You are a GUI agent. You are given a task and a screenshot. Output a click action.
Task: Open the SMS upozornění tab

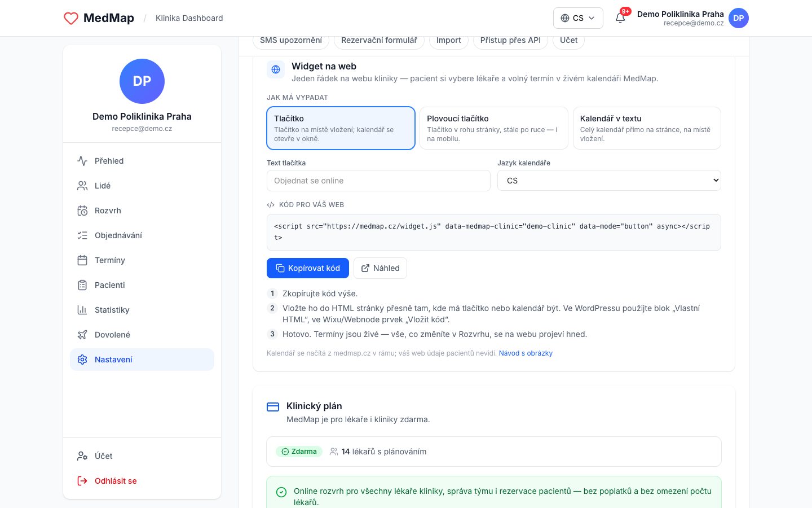point(291,40)
